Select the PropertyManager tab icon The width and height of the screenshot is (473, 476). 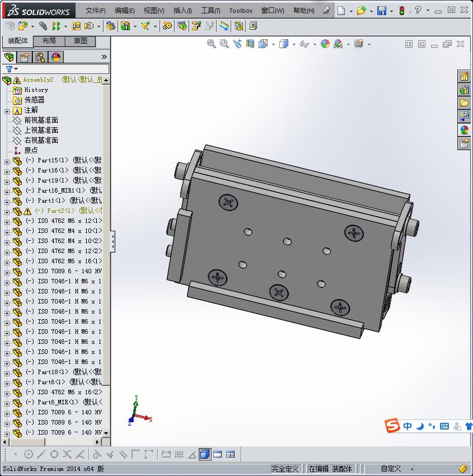(24, 57)
